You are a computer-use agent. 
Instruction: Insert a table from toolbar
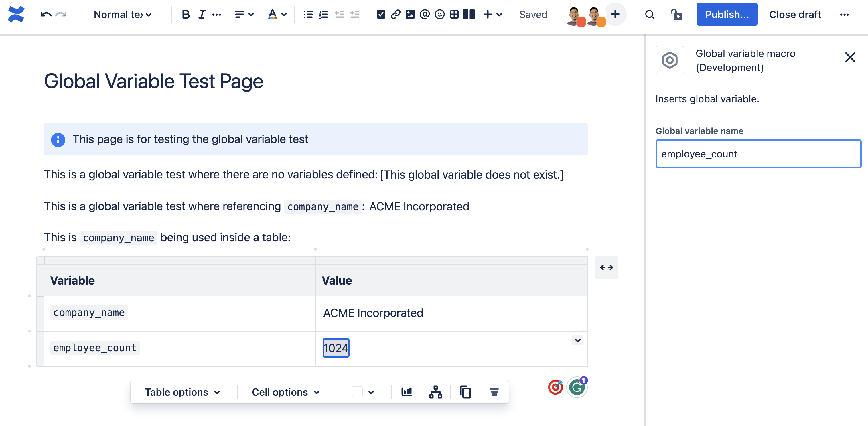tap(454, 15)
